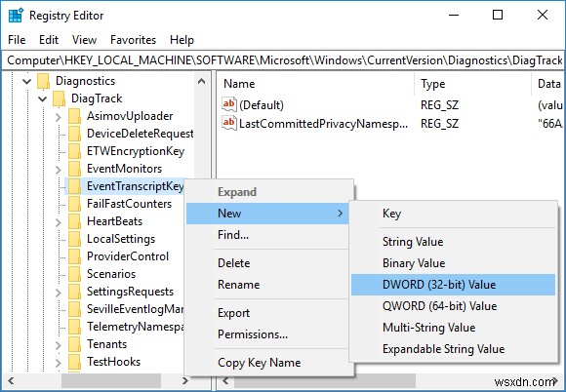Click values pane scroll left arrow

(x=225, y=381)
